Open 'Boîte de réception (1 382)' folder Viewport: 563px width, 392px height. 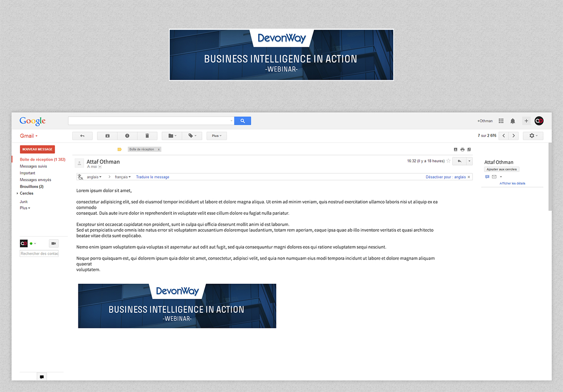pyautogui.click(x=42, y=159)
